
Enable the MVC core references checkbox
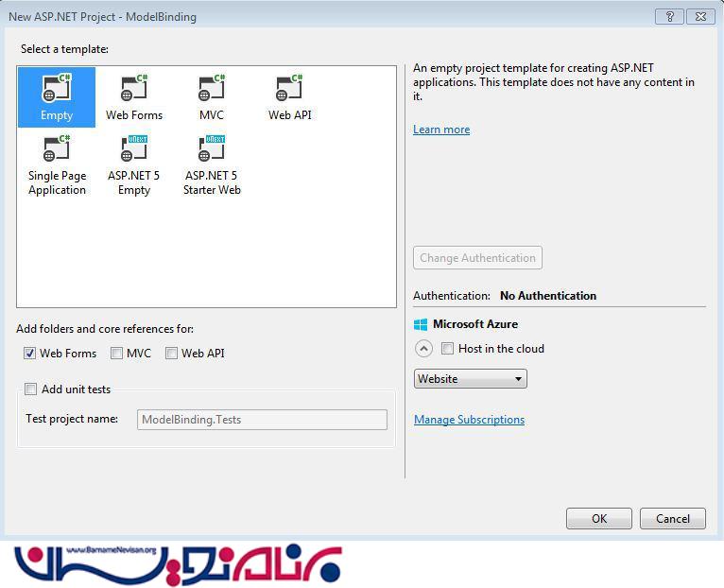click(116, 354)
